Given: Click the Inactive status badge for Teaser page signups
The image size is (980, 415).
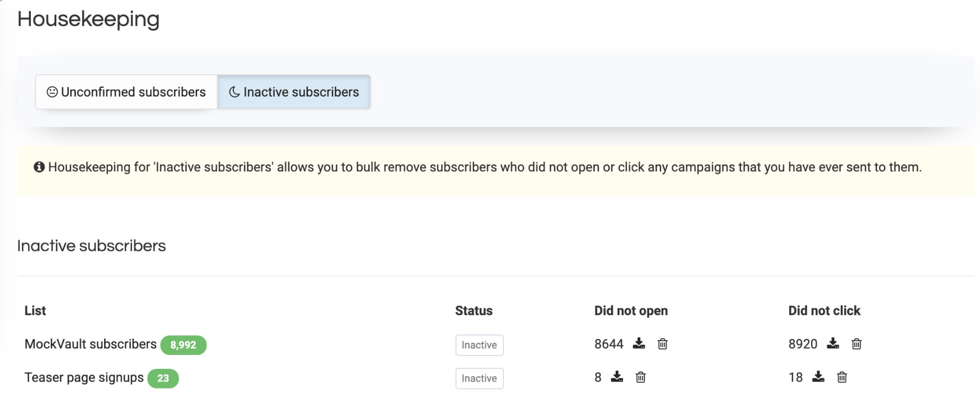Looking at the screenshot, I should pos(479,378).
